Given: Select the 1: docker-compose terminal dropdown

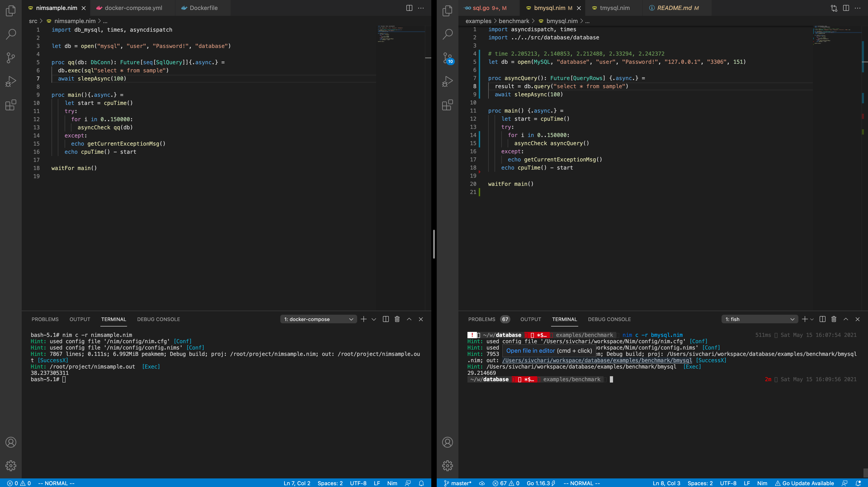Looking at the screenshot, I should click(318, 319).
